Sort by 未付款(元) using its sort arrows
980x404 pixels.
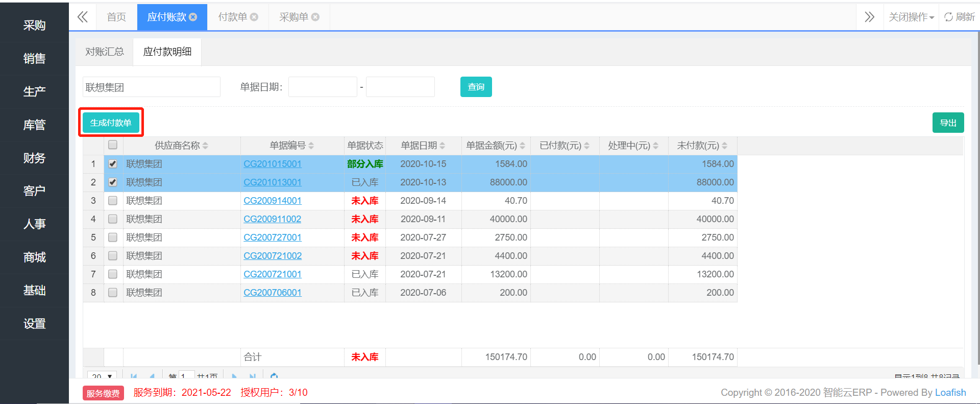tap(724, 146)
